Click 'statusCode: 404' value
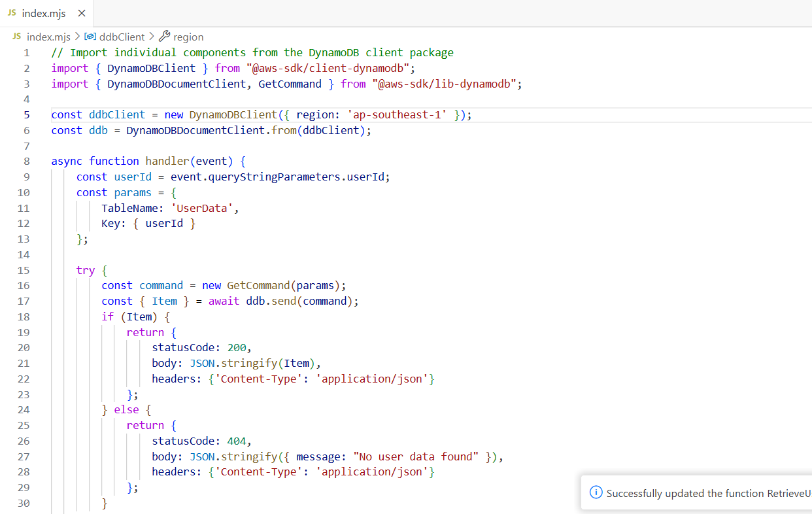The width and height of the screenshot is (812, 514). pyautogui.click(x=199, y=441)
